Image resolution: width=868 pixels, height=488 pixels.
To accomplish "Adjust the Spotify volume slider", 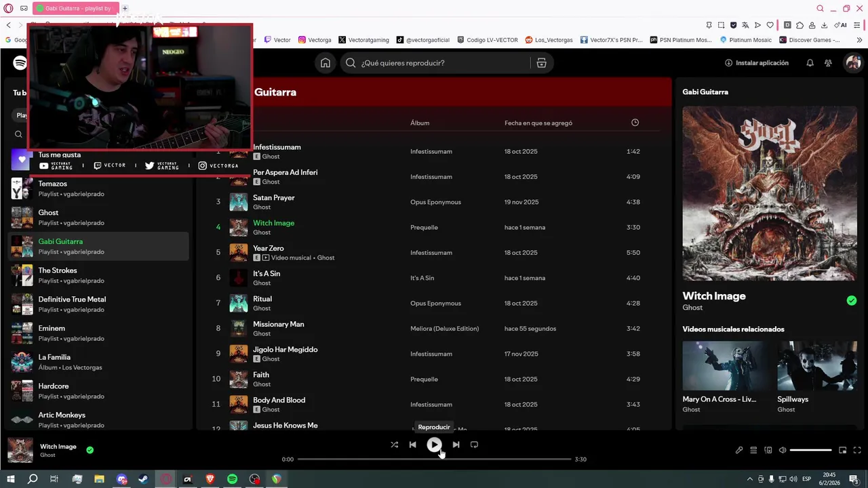I will pyautogui.click(x=810, y=450).
